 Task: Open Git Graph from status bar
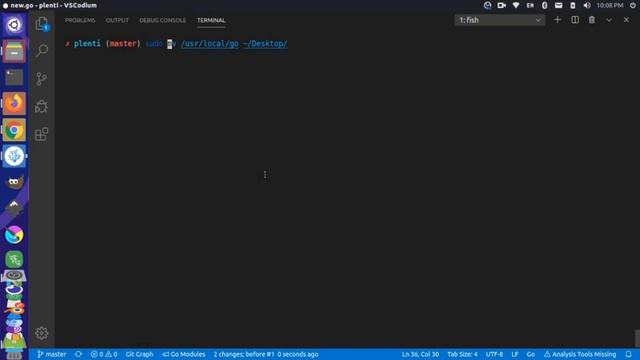[139, 354]
